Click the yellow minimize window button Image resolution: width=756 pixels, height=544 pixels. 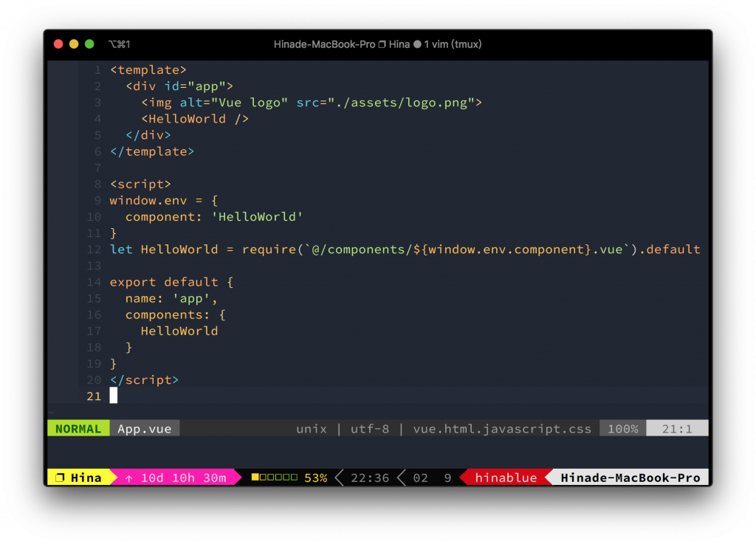tap(74, 44)
